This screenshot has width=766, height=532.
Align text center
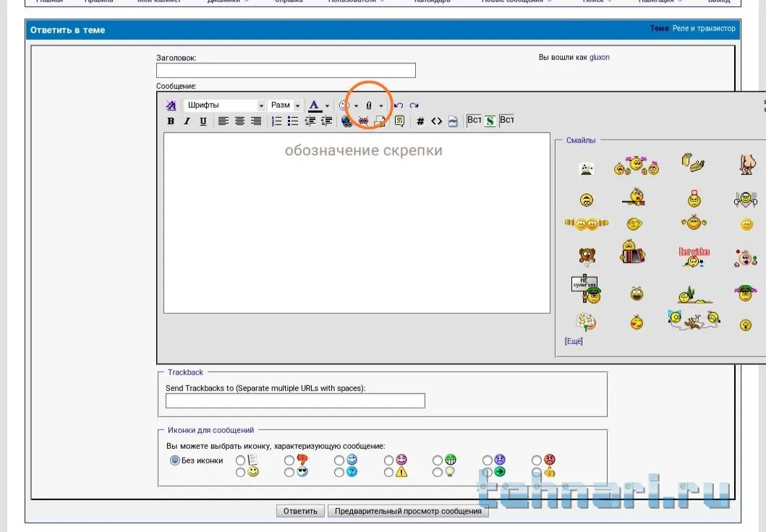(239, 121)
